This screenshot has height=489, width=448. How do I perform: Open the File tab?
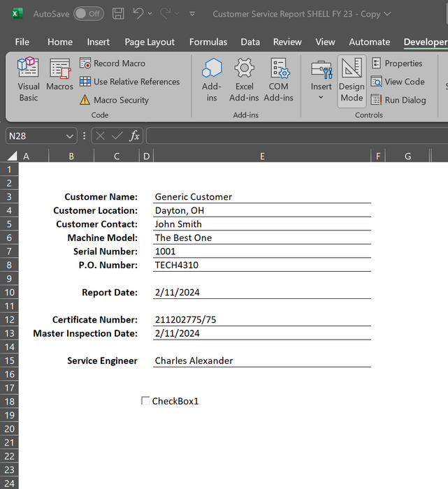click(x=22, y=42)
